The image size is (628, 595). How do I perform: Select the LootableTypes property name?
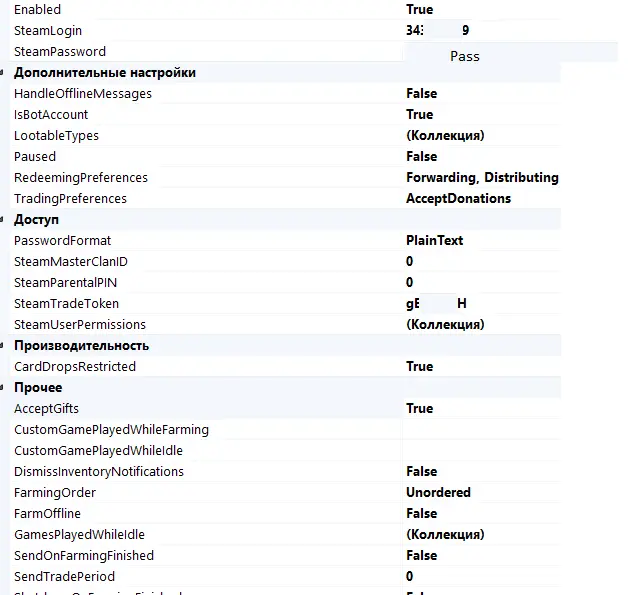tap(56, 136)
